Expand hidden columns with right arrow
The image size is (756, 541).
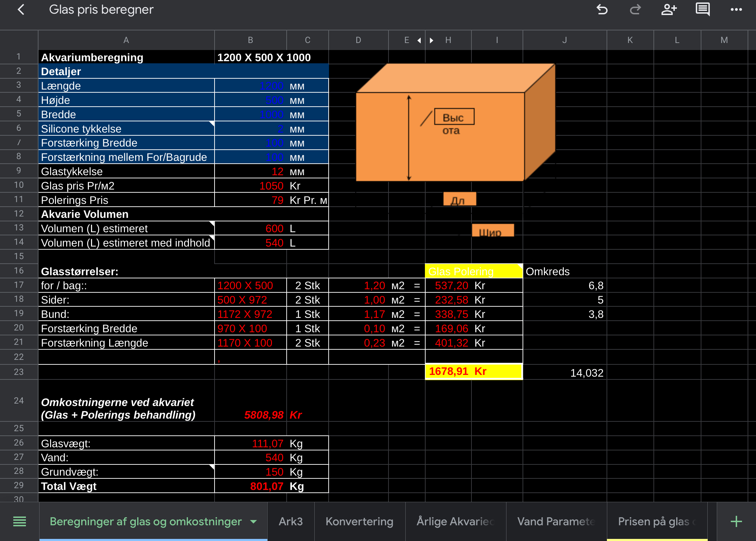coord(432,41)
